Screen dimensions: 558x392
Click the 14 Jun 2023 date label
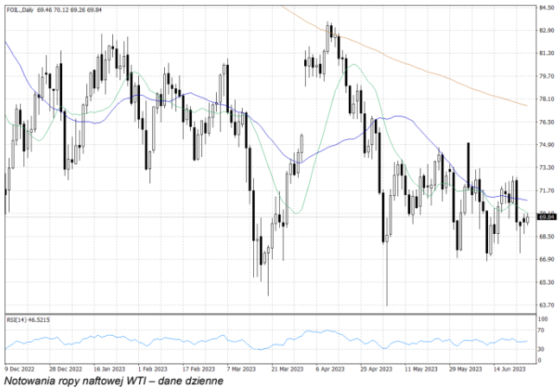tap(510, 369)
